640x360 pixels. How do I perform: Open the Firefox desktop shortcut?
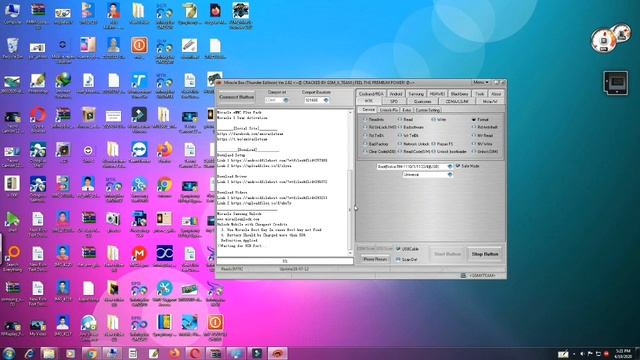coord(164,151)
